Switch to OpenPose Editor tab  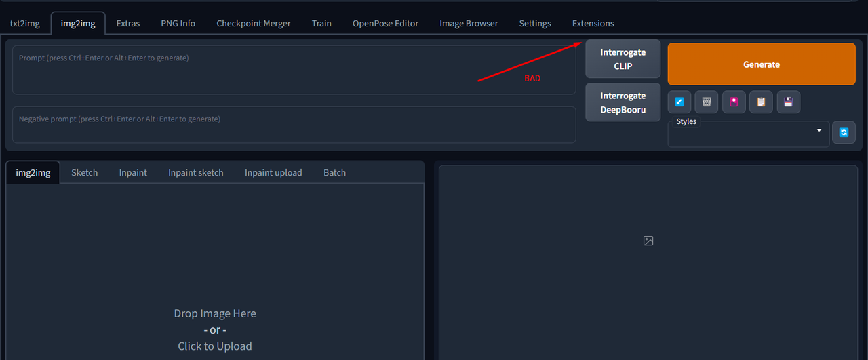[385, 23]
